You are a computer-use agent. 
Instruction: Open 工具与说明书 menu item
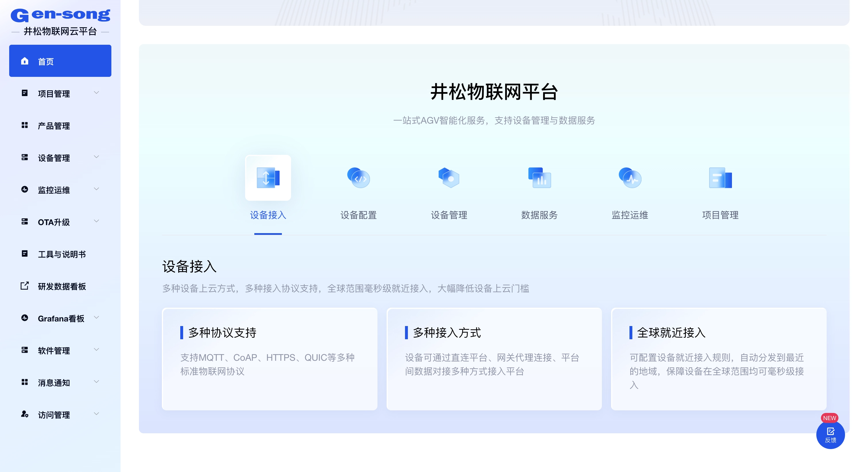(62, 254)
